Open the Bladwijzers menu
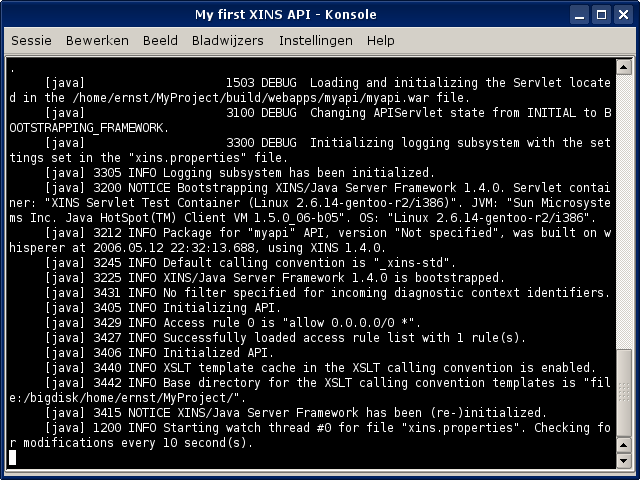Screen dimensions: 640x480 click(228, 41)
